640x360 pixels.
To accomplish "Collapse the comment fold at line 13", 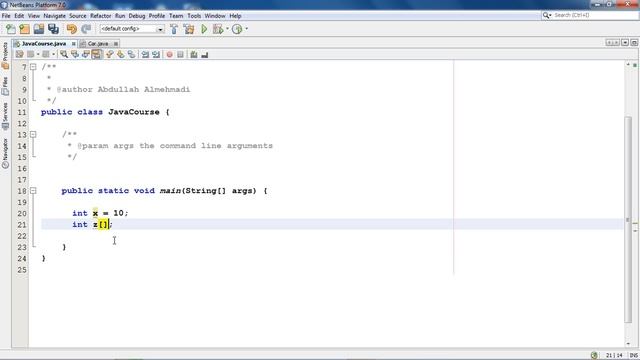I will click(33, 134).
